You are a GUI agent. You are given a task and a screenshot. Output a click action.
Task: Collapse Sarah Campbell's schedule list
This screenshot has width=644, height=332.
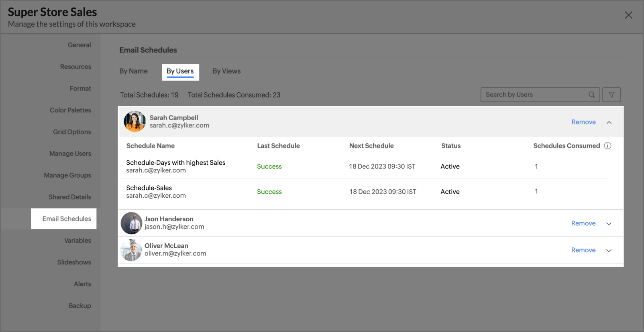pyautogui.click(x=609, y=122)
